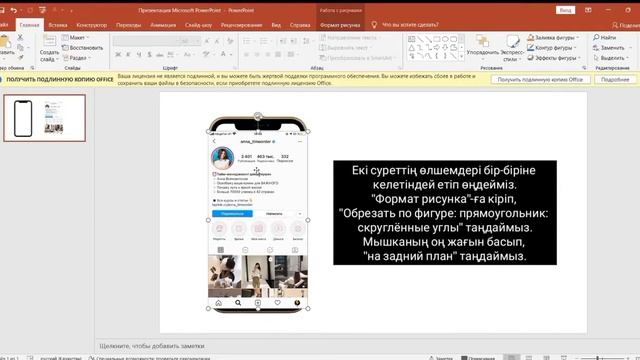Image resolution: width=640 pixels, height=360 pixels.
Task: Toggle Underline (Ч) formatting
Action: (139, 54)
